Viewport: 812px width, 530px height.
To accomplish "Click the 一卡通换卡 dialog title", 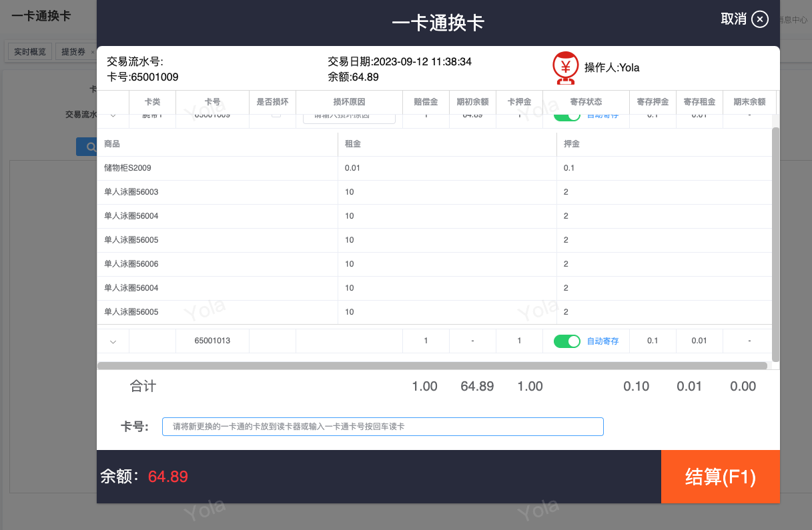I will (438, 23).
